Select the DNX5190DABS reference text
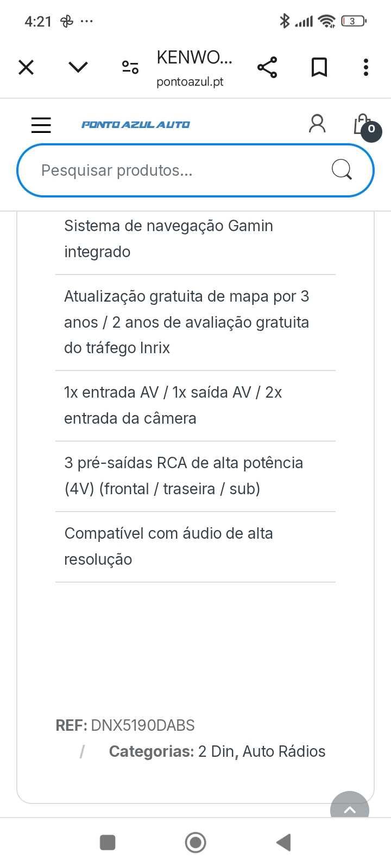 click(x=143, y=725)
